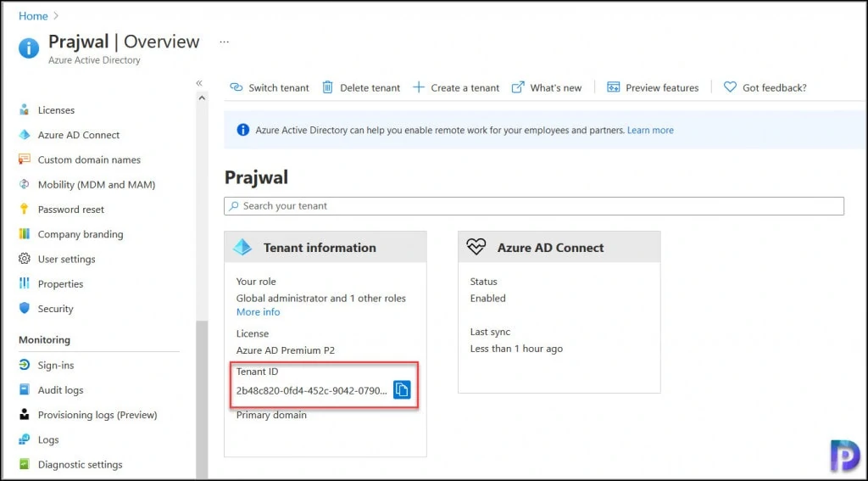
Task: Open Password reset page
Action: [71, 210]
